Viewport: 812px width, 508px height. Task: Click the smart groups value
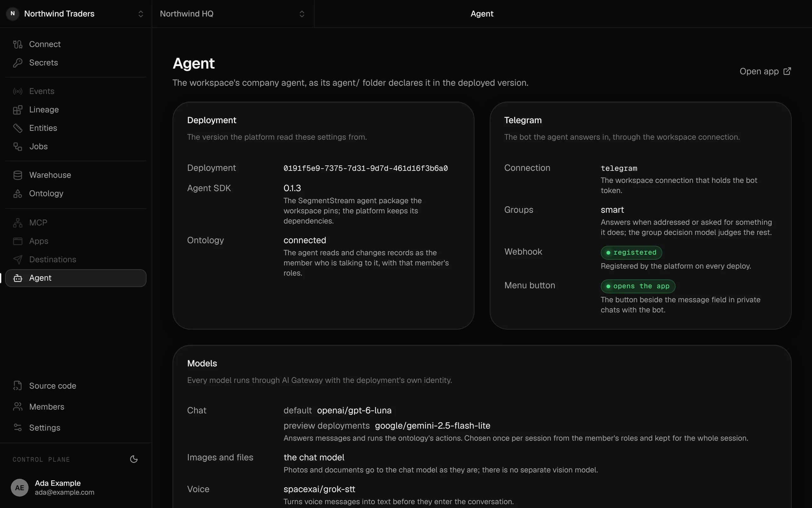[x=612, y=210]
